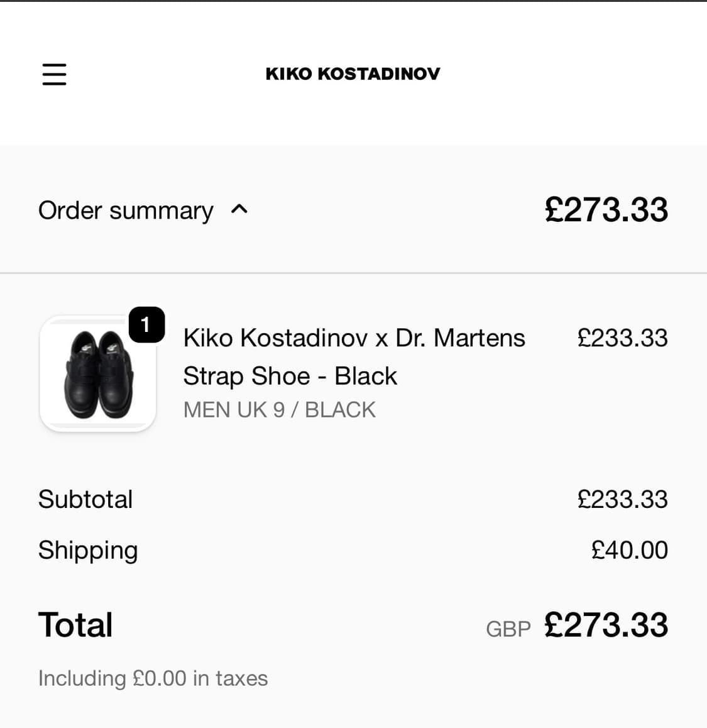Click the Order summary label

pyautogui.click(x=126, y=210)
